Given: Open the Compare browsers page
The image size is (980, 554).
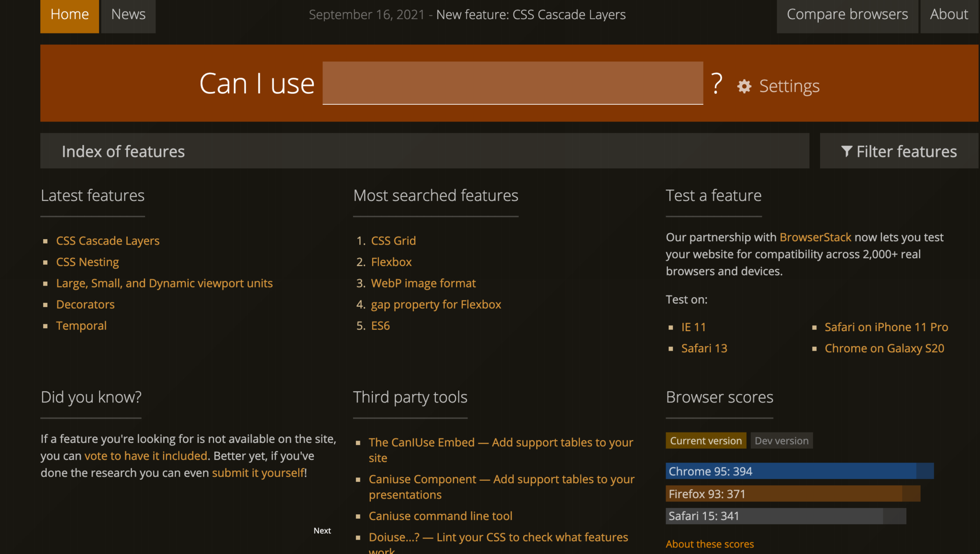Looking at the screenshot, I should (x=847, y=15).
